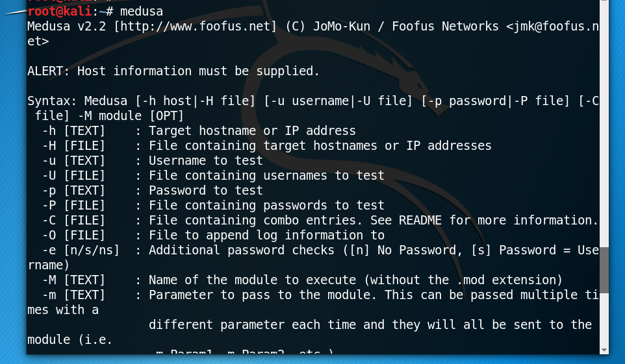Click the -P [FILE] passwords option line
This screenshot has width=625, height=364.
[x=213, y=206]
